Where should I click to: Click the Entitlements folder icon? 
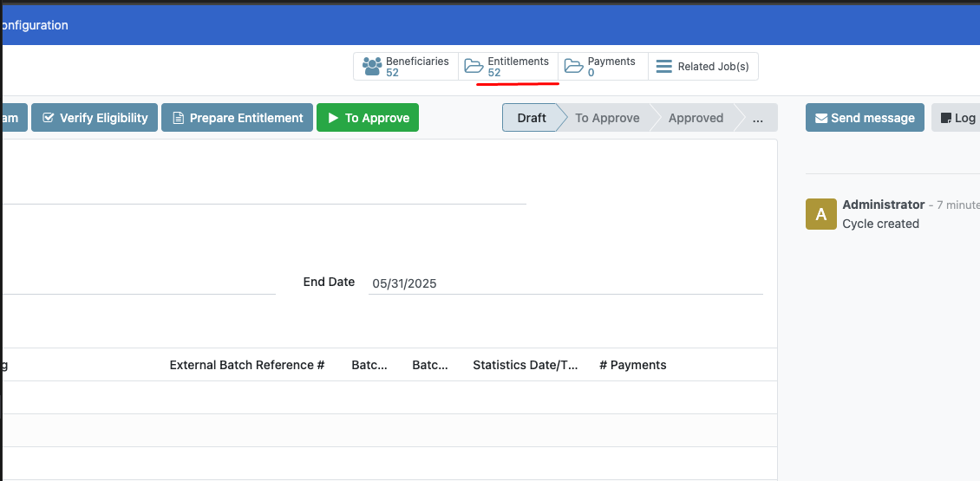coord(474,66)
